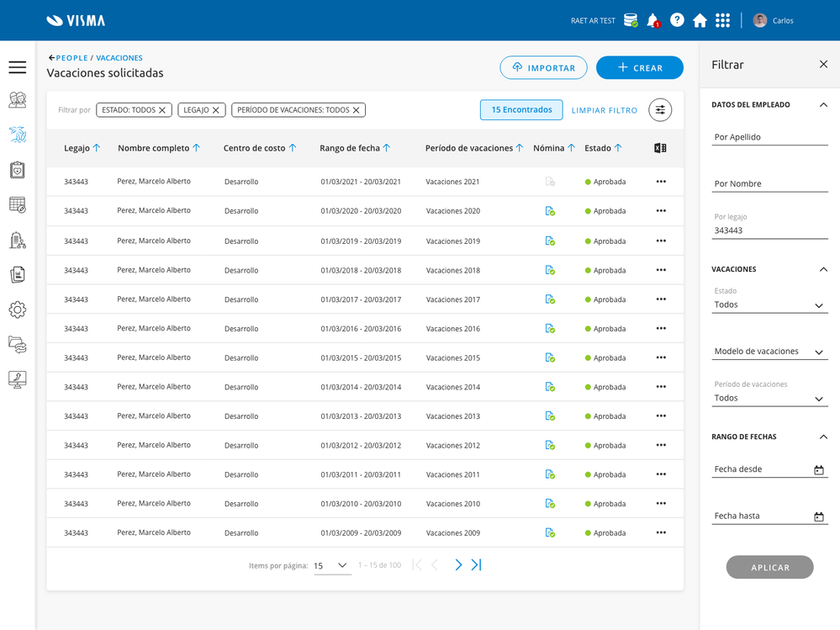Click the APLICAR button
This screenshot has width=840, height=630.
pos(769,567)
